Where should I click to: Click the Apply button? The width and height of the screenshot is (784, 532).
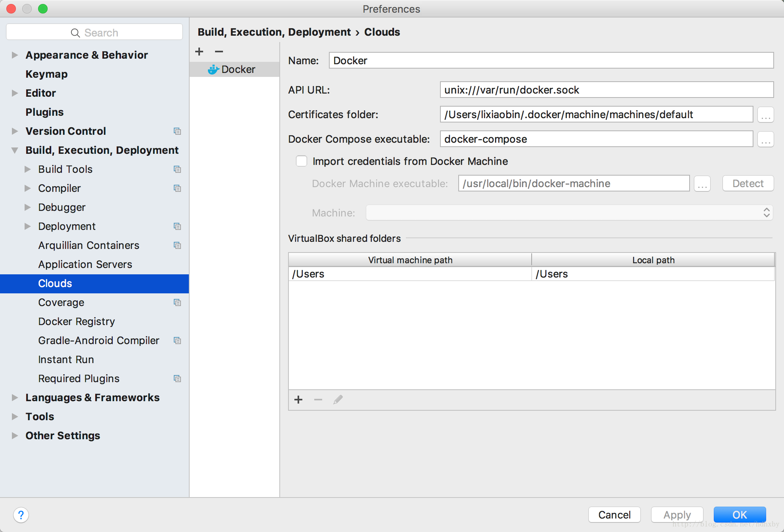coord(677,515)
